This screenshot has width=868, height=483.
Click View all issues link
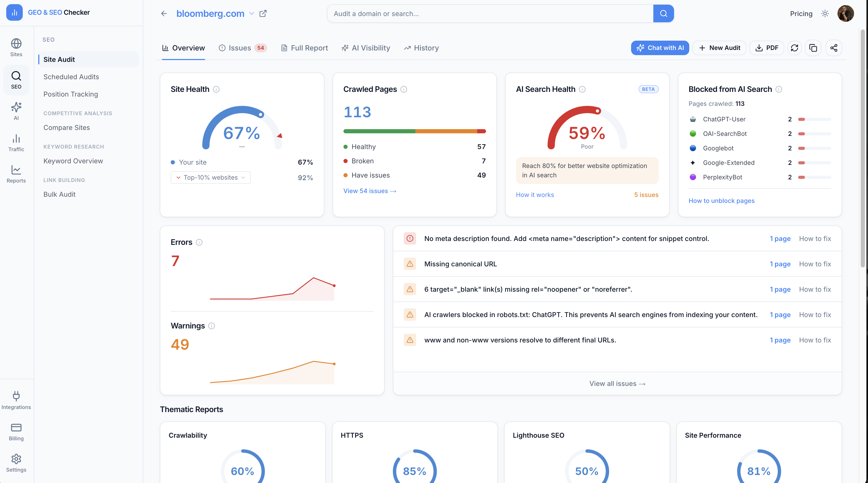(x=617, y=384)
